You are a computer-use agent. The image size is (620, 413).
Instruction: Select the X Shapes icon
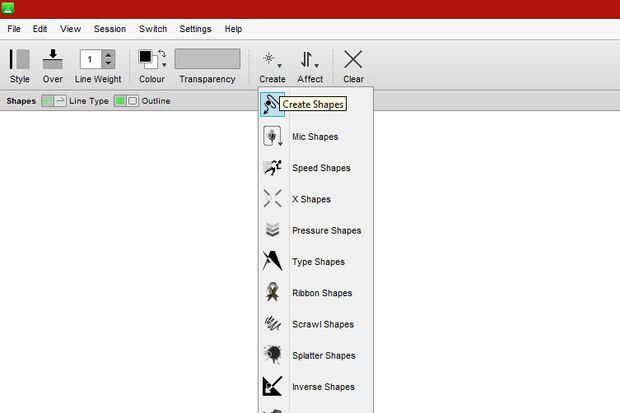pyautogui.click(x=272, y=198)
